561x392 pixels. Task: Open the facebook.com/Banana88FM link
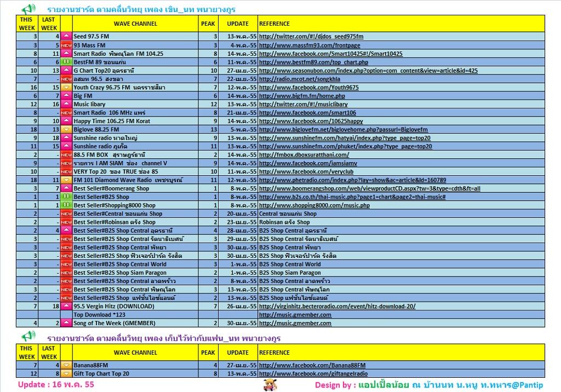(x=312, y=365)
